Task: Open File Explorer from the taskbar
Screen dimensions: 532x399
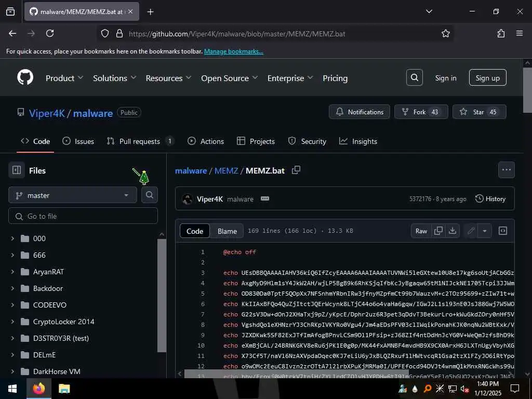Action: pyautogui.click(x=64, y=389)
